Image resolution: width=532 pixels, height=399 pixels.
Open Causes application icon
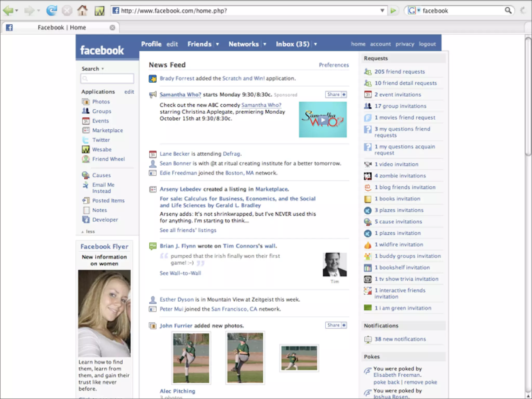[x=86, y=175]
